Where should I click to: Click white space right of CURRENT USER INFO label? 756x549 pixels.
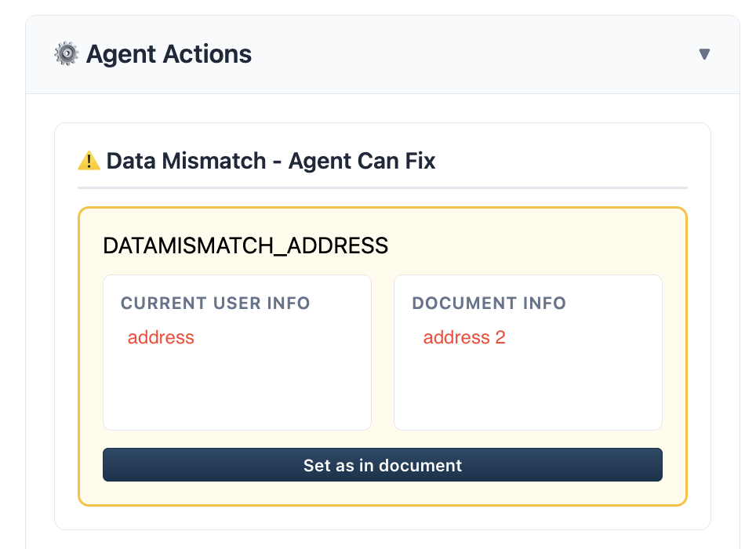tap(341, 304)
